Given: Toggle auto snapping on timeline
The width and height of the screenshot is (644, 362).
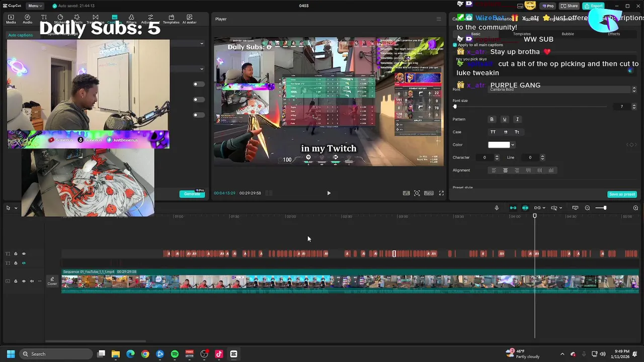Looking at the screenshot, I should [525, 208].
